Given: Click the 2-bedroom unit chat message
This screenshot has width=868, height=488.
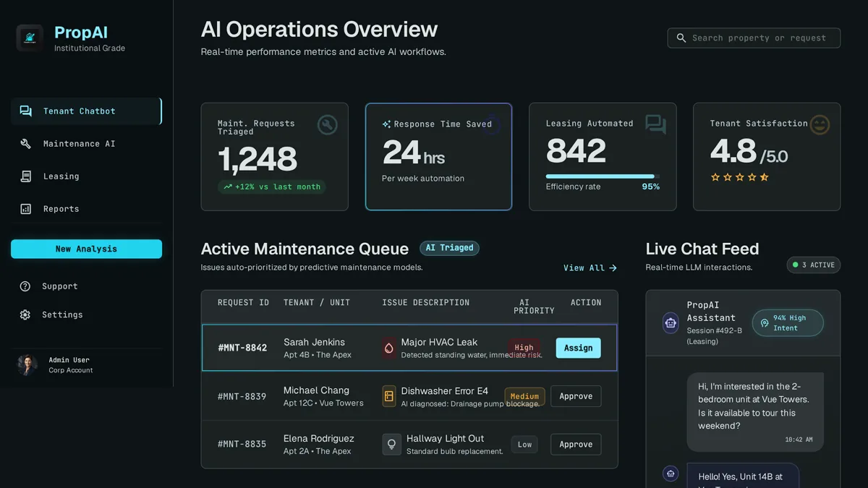Looking at the screenshot, I should pos(755,412).
